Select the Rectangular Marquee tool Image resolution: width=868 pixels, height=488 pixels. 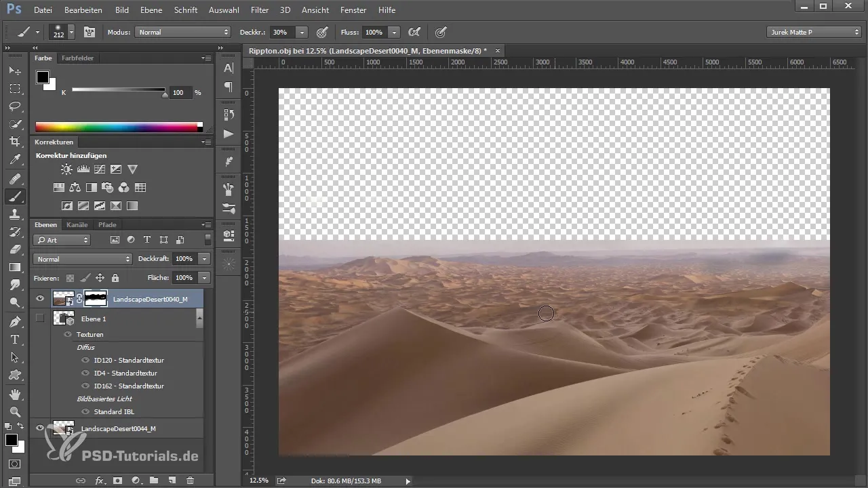(15, 89)
